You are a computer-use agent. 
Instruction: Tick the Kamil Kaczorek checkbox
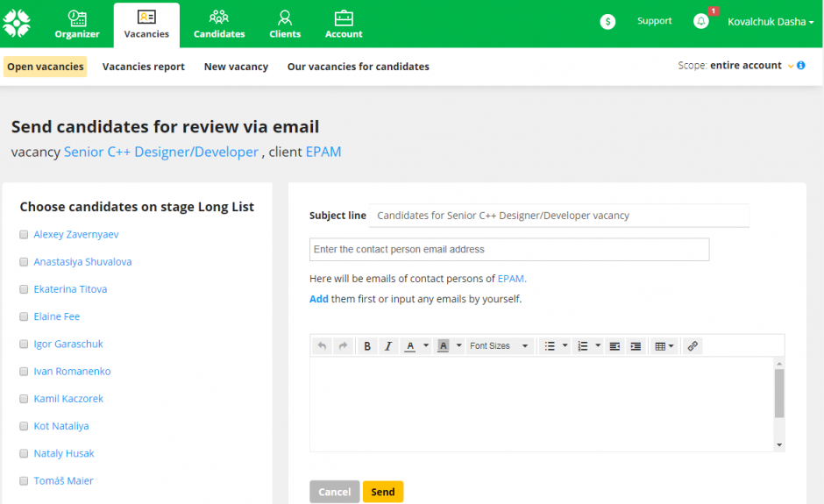[x=25, y=399]
